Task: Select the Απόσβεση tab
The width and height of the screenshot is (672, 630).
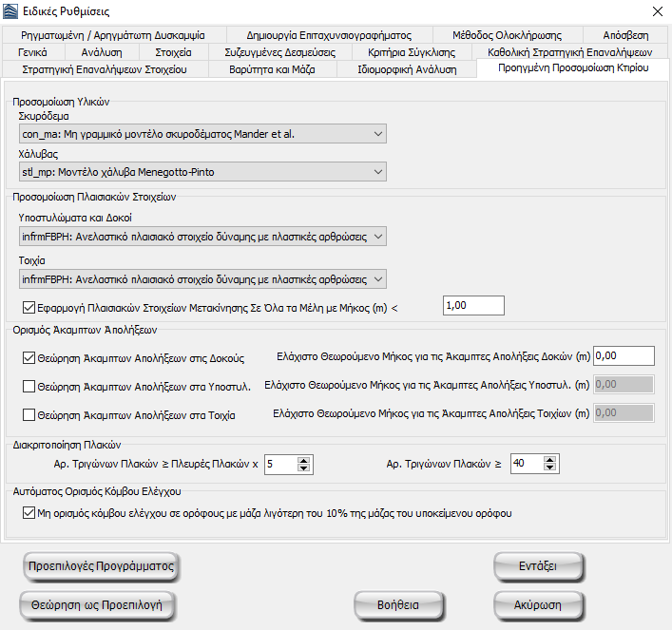Action: coord(624,35)
